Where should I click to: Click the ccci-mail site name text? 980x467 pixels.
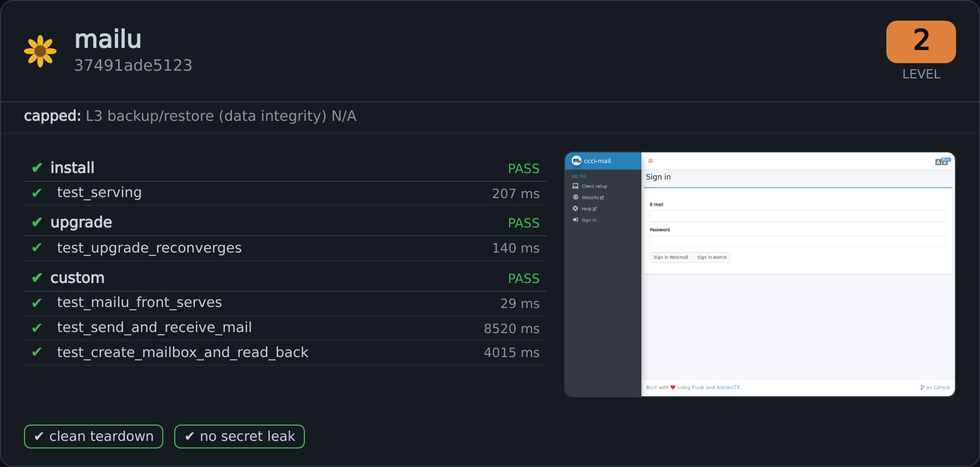[x=597, y=161]
